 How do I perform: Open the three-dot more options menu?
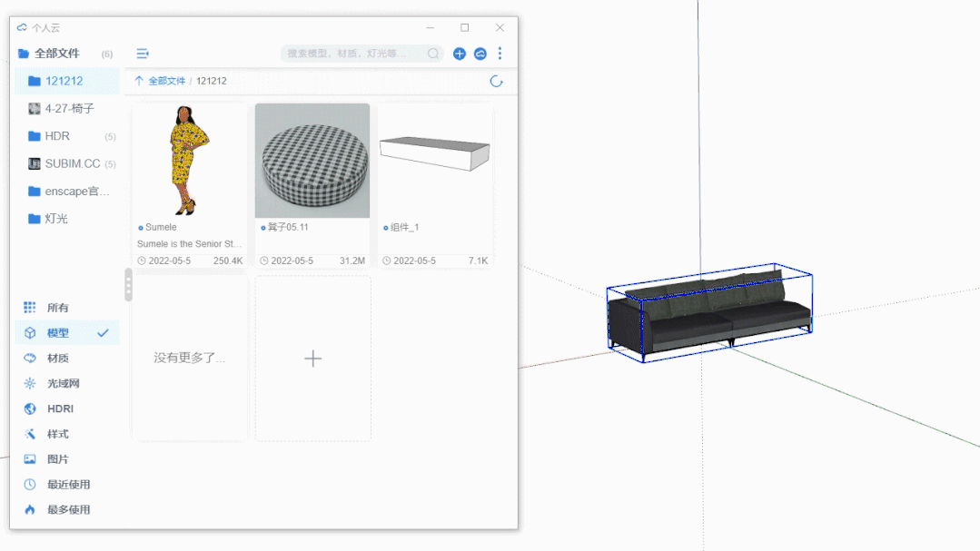(x=500, y=54)
